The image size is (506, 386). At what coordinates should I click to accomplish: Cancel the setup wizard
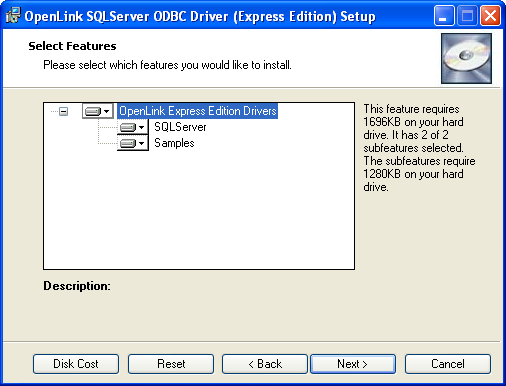pos(448,364)
